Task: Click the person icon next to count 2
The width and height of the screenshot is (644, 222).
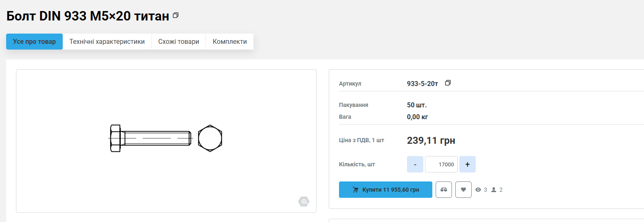Action: [494, 190]
